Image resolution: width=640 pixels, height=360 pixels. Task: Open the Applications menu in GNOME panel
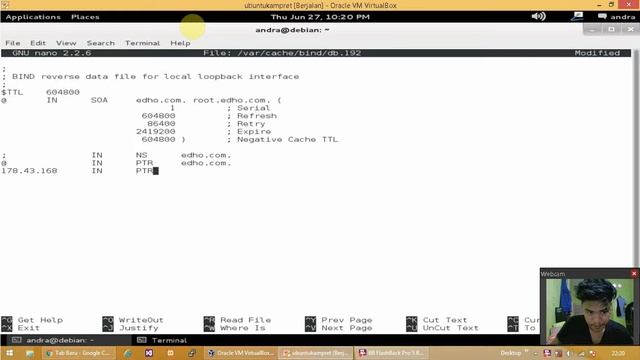[x=33, y=17]
